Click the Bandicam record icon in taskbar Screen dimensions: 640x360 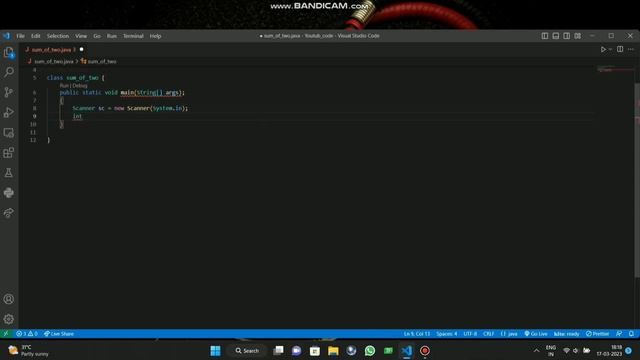pyautogui.click(x=425, y=351)
